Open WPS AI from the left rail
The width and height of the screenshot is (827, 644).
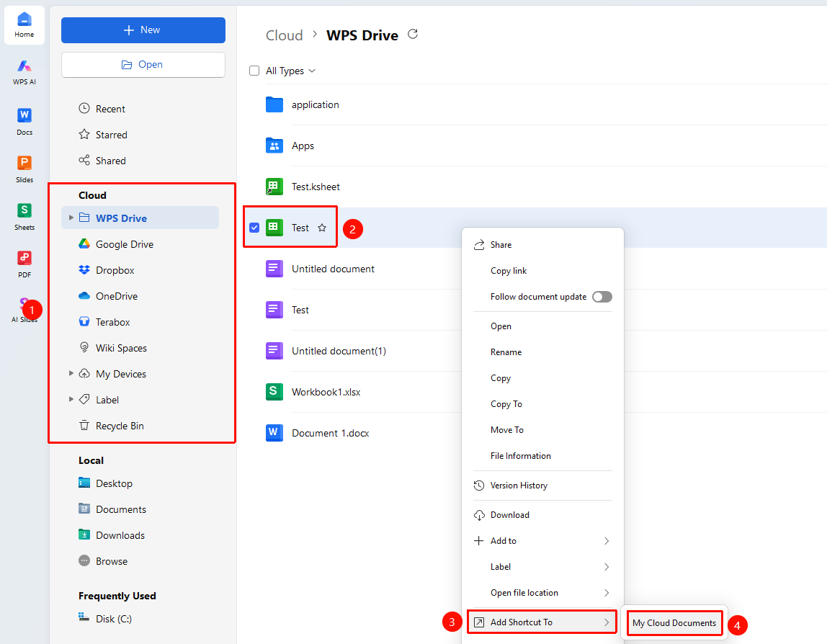[24, 72]
